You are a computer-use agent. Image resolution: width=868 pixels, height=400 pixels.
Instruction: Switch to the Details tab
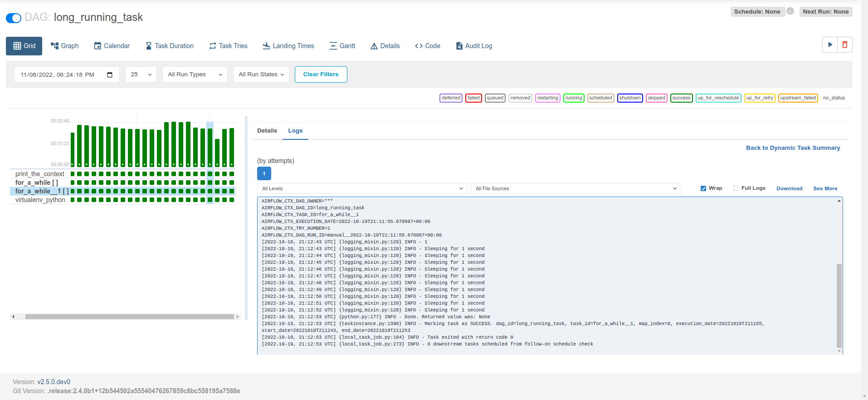tap(267, 131)
